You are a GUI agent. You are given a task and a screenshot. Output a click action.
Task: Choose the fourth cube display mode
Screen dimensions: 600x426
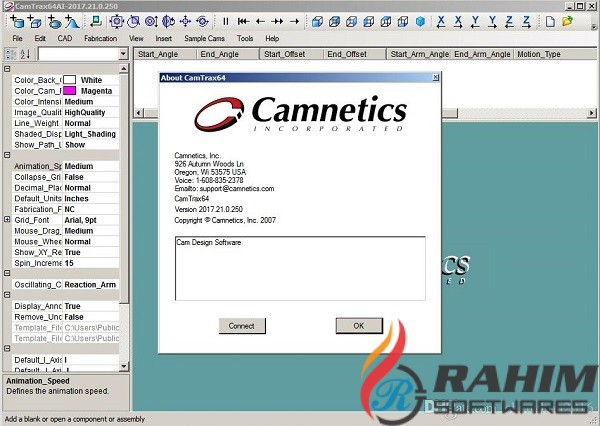click(368, 21)
